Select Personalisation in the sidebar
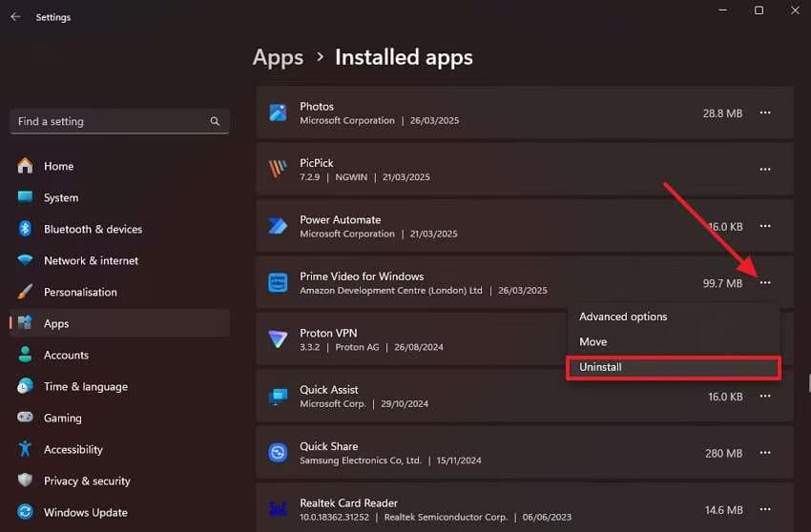 [119, 292]
